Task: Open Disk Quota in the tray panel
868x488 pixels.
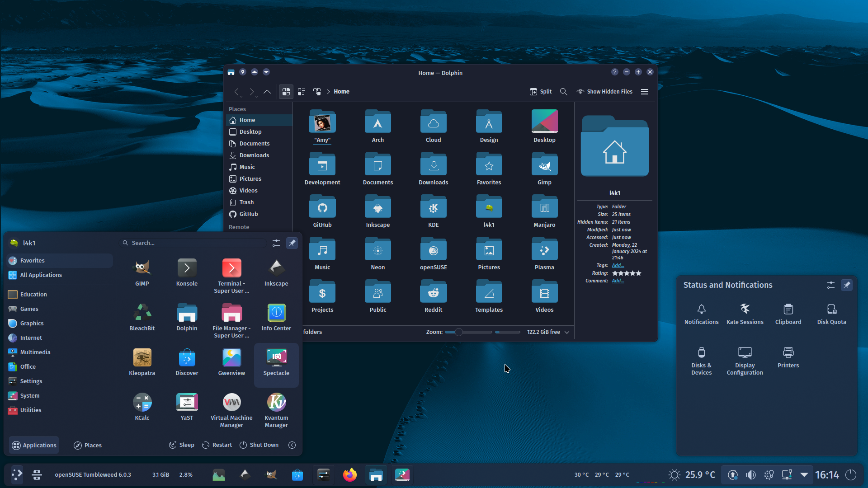Action: (831, 314)
